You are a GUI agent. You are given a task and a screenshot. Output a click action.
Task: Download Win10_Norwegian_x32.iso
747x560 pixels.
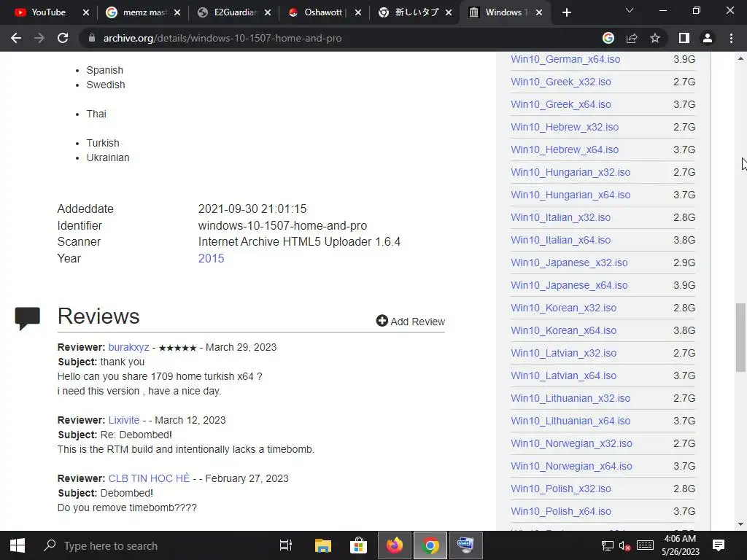(571, 444)
